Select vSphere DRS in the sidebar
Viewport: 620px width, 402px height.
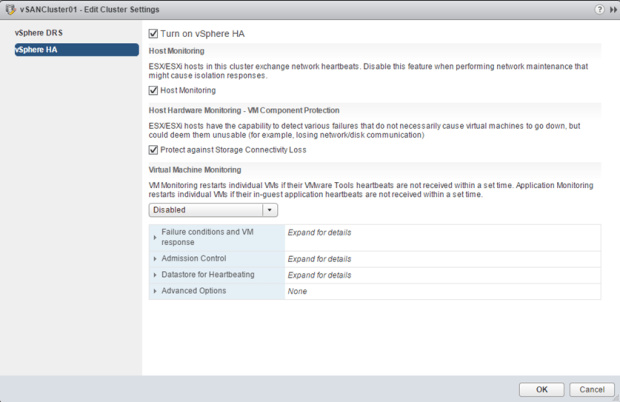coord(38,32)
